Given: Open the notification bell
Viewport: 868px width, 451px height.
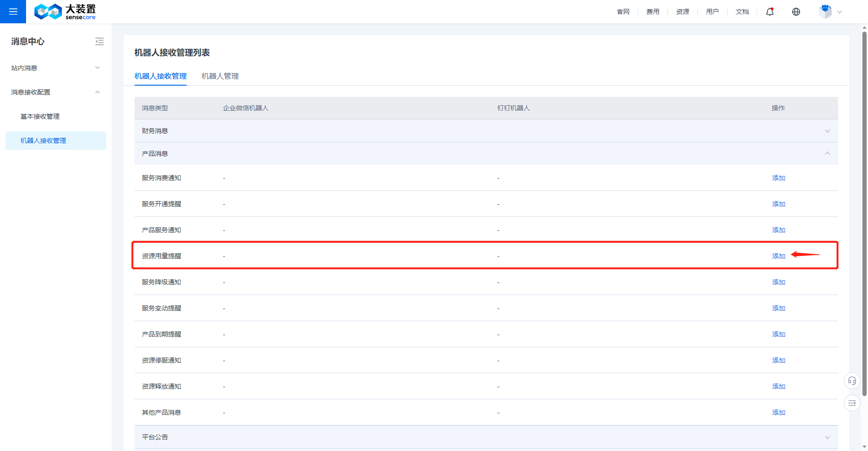Looking at the screenshot, I should tap(770, 12).
